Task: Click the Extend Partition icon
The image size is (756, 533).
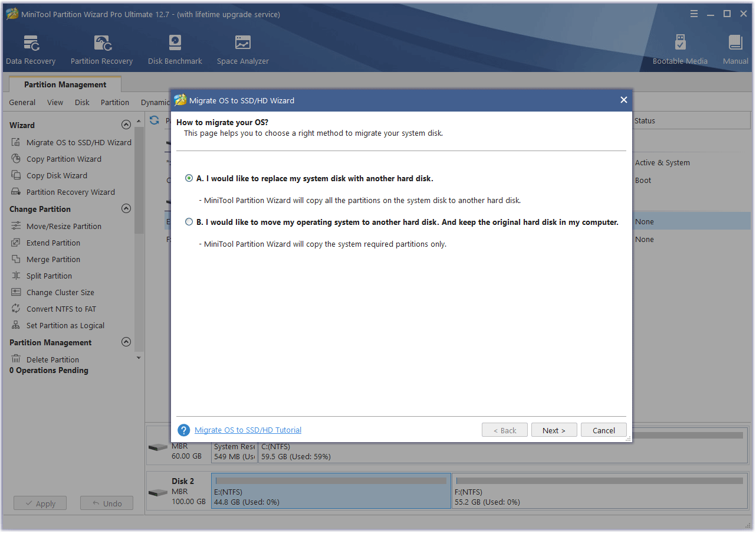Action: click(x=16, y=243)
